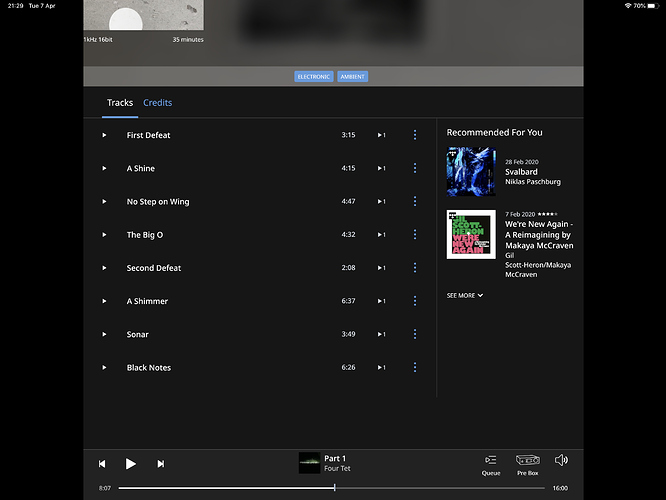Queue No Step on Wing to play next
This screenshot has width=666, height=500.
381,201
